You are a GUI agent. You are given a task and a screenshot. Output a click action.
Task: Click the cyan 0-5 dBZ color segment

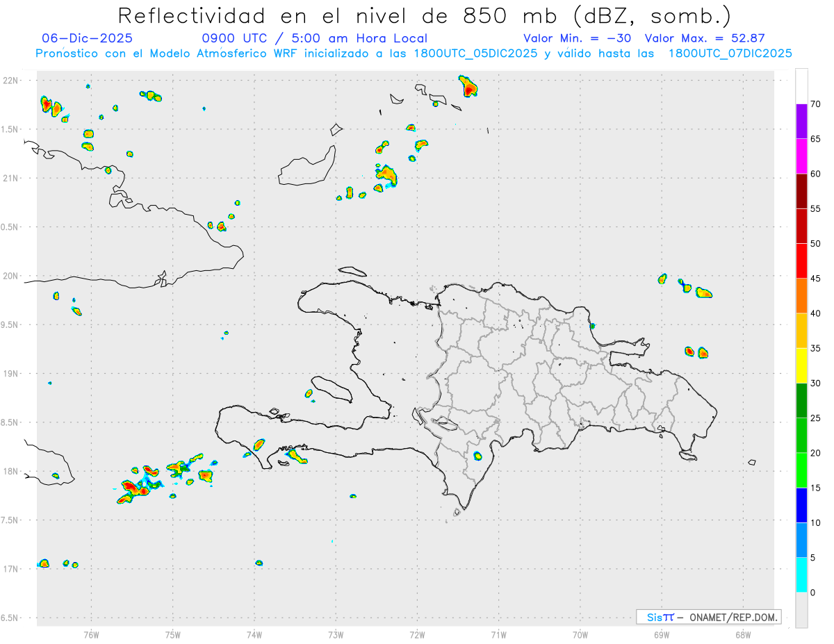coord(801,575)
